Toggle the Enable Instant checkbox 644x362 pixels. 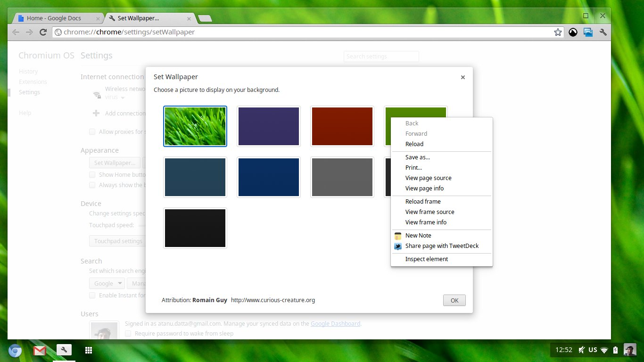(92, 296)
